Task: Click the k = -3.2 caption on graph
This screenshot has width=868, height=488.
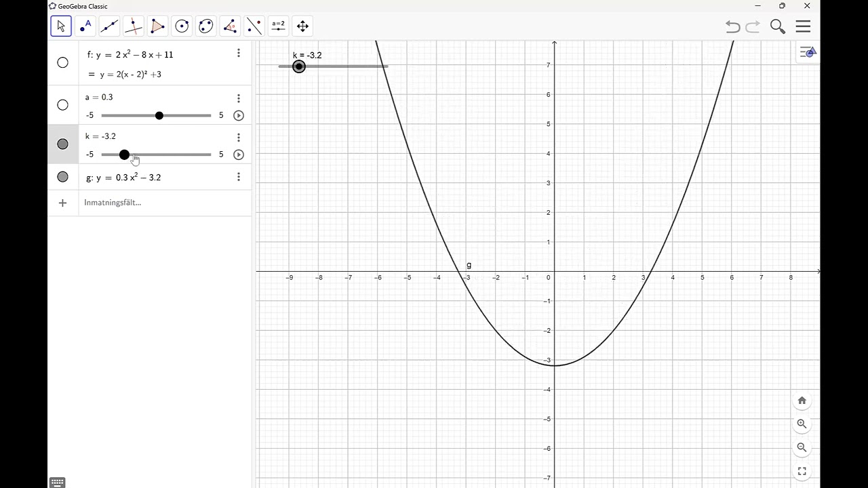Action: tap(307, 56)
